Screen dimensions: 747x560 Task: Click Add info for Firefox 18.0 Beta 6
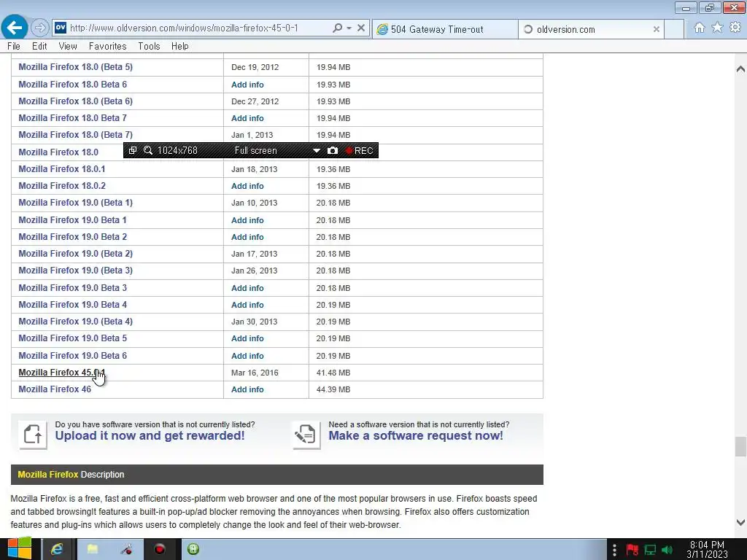247,85
